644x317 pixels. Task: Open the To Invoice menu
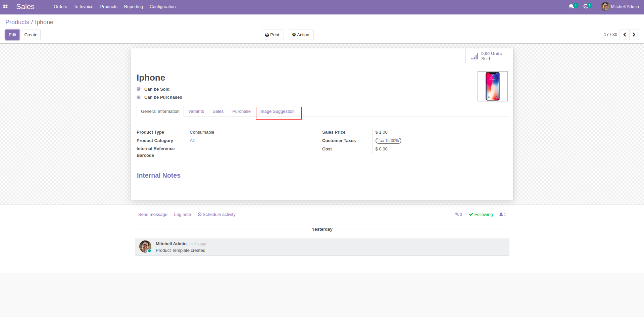[84, 7]
